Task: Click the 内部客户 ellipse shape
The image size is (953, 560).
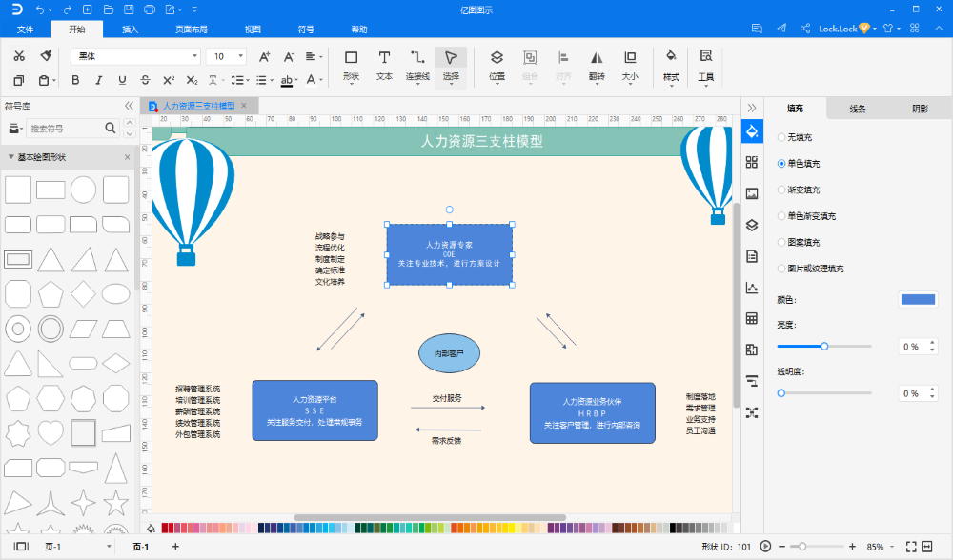Action: click(x=449, y=353)
